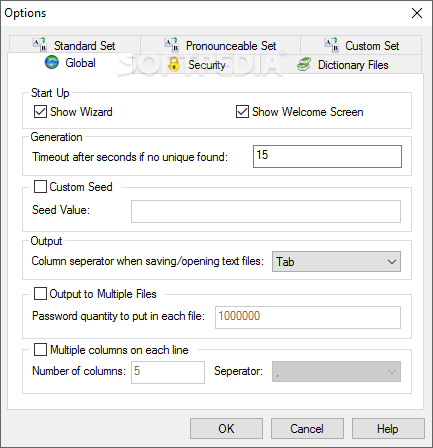Click the timeout seconds input field
The image size is (433, 448).
(327, 156)
